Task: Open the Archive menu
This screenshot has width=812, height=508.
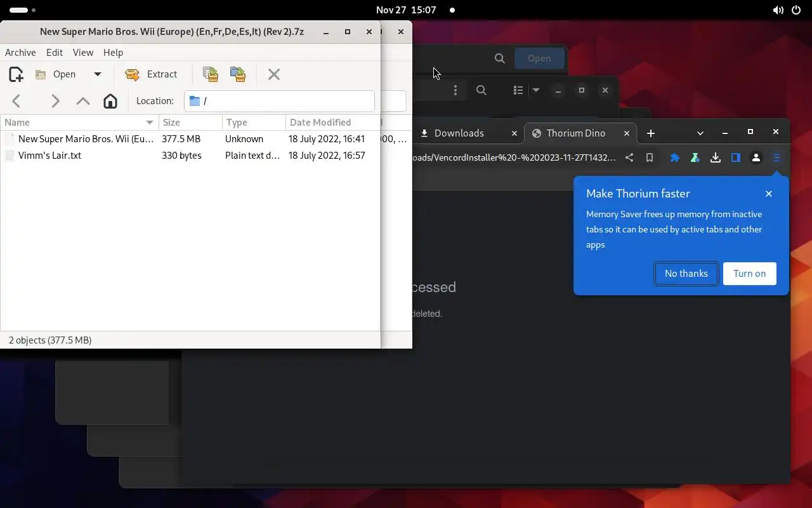Action: [x=20, y=53]
